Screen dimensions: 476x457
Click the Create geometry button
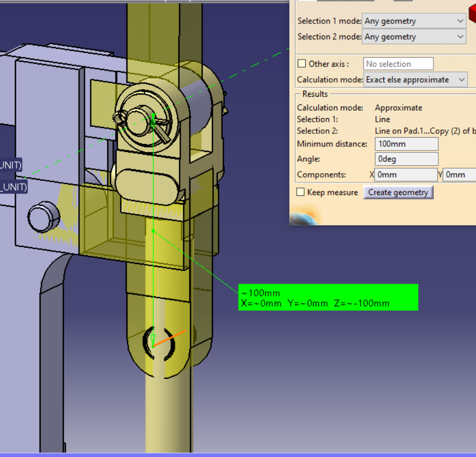coord(398,192)
